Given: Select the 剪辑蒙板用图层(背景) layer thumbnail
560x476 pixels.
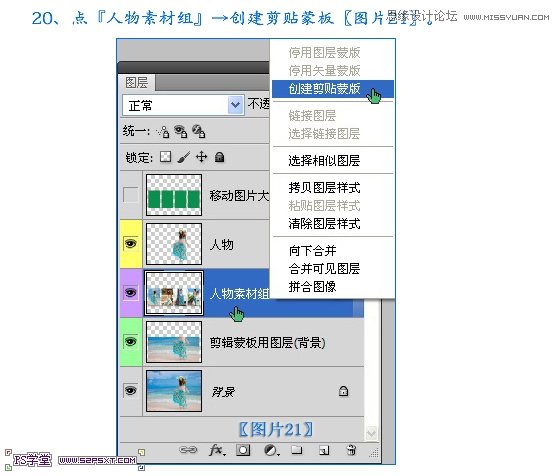Looking at the screenshot, I should [x=174, y=342].
